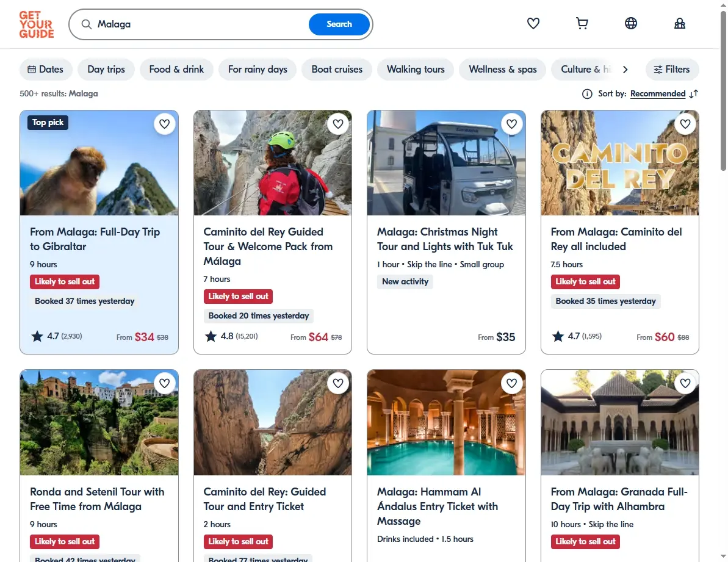The image size is (728, 562).
Task: Click Likely to sell out on Granada card
Action: pos(585,542)
